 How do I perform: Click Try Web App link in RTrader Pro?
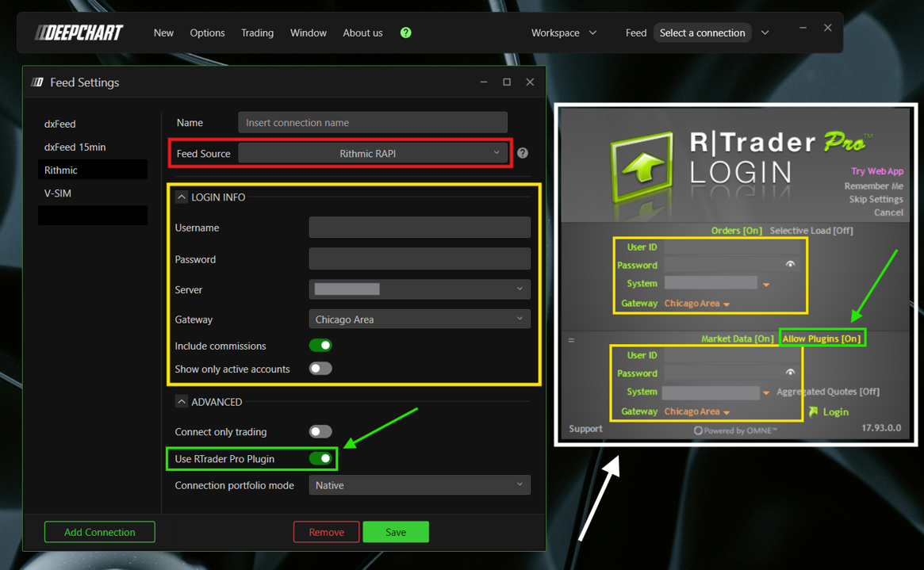pos(877,171)
